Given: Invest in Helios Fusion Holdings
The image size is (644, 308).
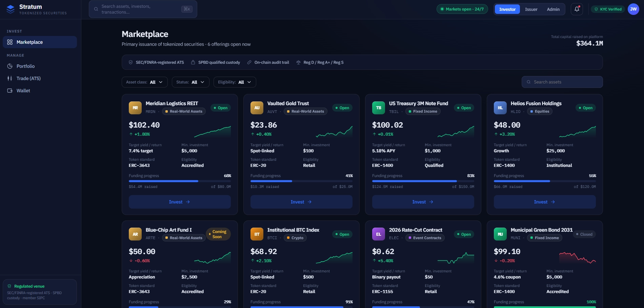Looking at the screenshot, I should (x=545, y=202).
